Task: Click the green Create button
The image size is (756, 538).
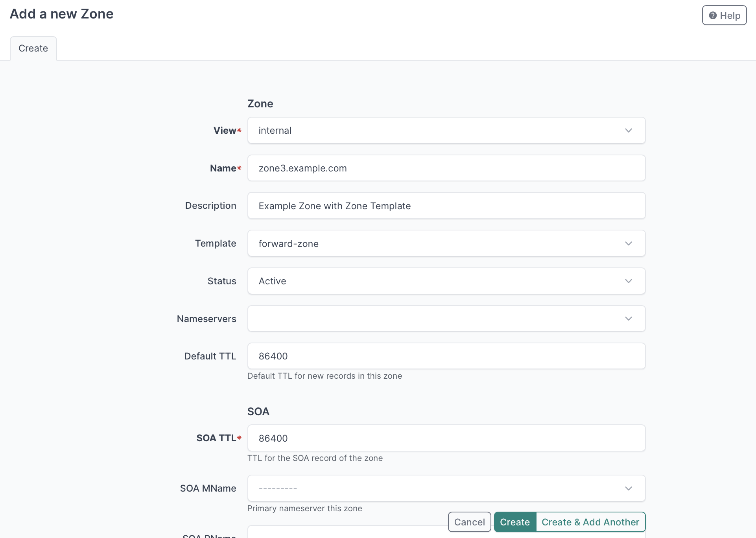Action: (x=514, y=522)
